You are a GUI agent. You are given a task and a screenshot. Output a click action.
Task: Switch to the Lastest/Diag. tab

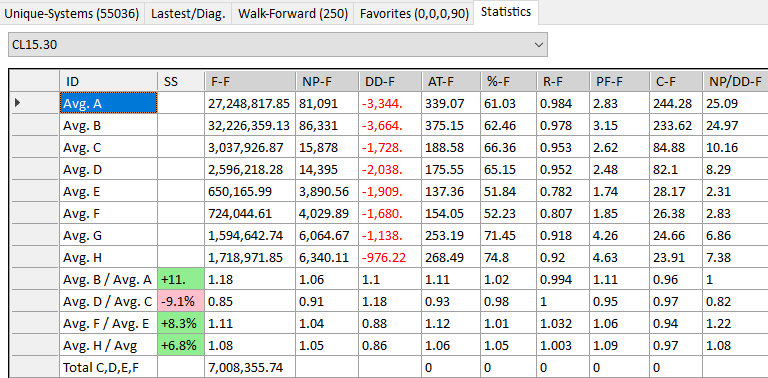pos(188,14)
